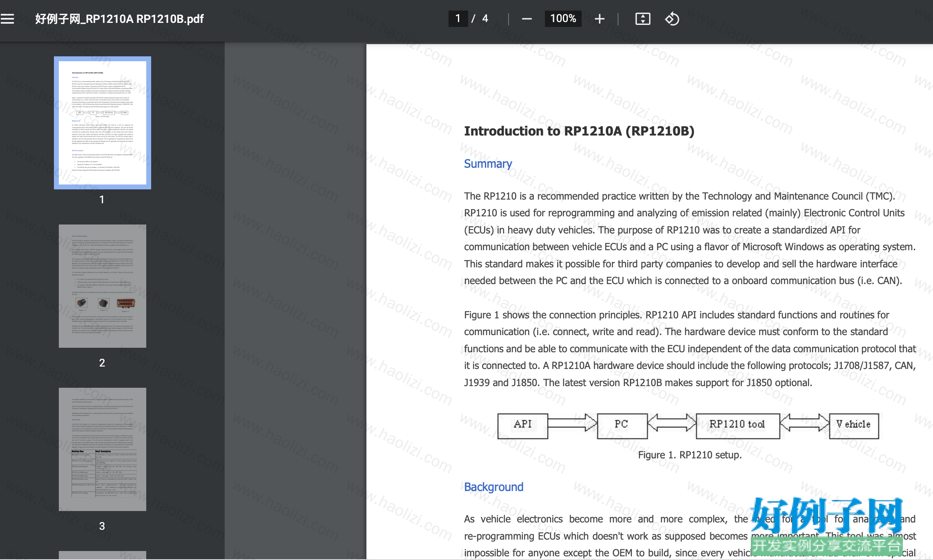933x560 pixels.
Task: Click the API box in Figure 1
Action: click(x=523, y=426)
